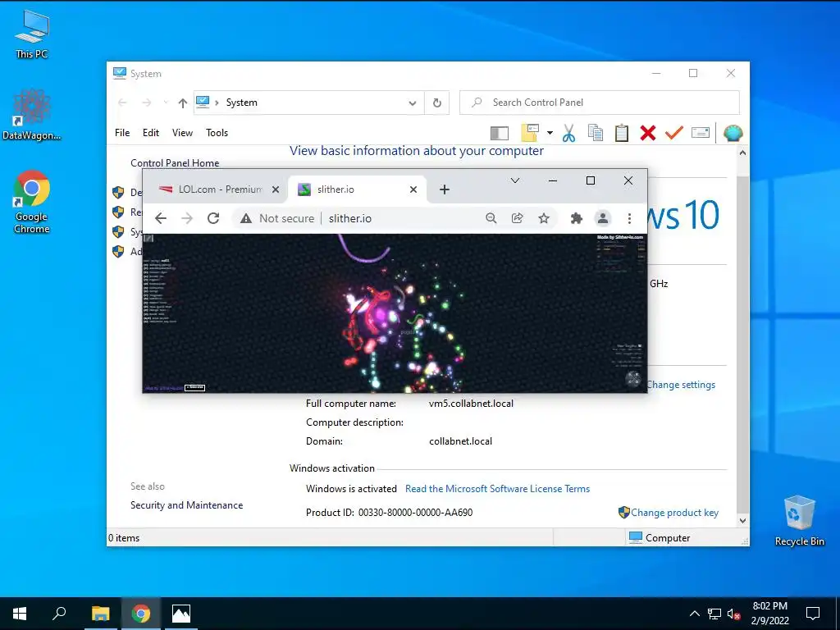Click Change settings link
This screenshot has width=840, height=630.
click(681, 385)
